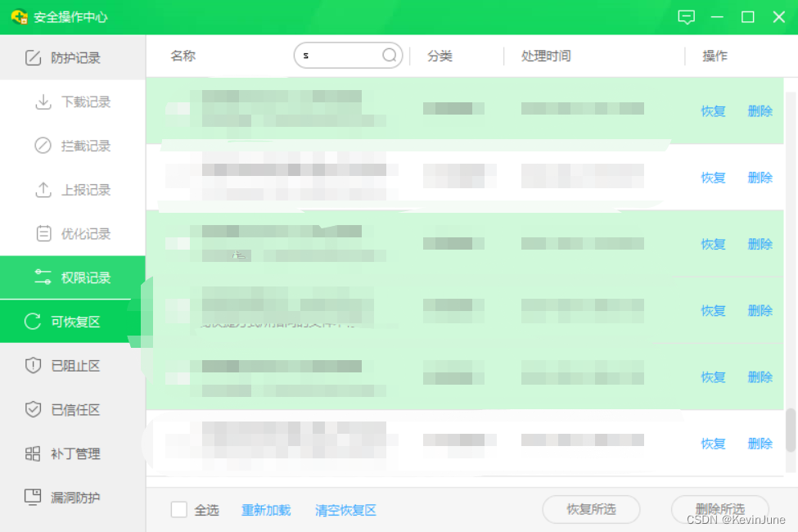Click the 删除所选 button

tap(719, 509)
